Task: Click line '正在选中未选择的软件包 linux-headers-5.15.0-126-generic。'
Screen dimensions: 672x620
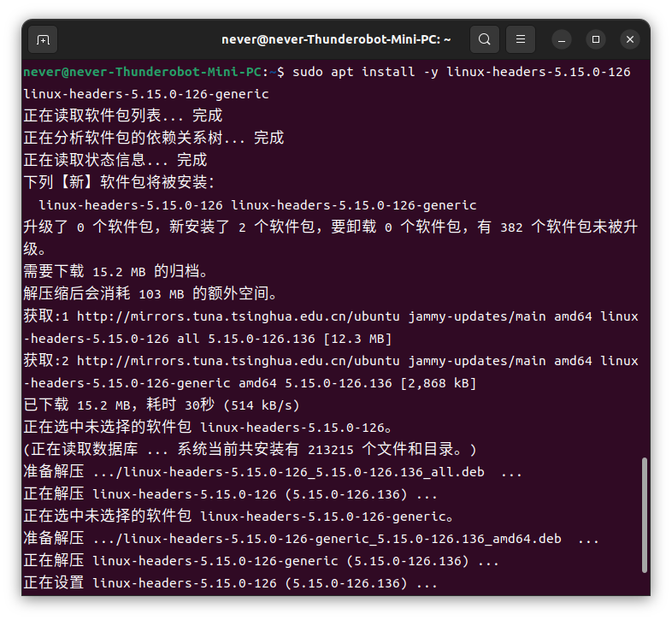Action: pos(239,517)
